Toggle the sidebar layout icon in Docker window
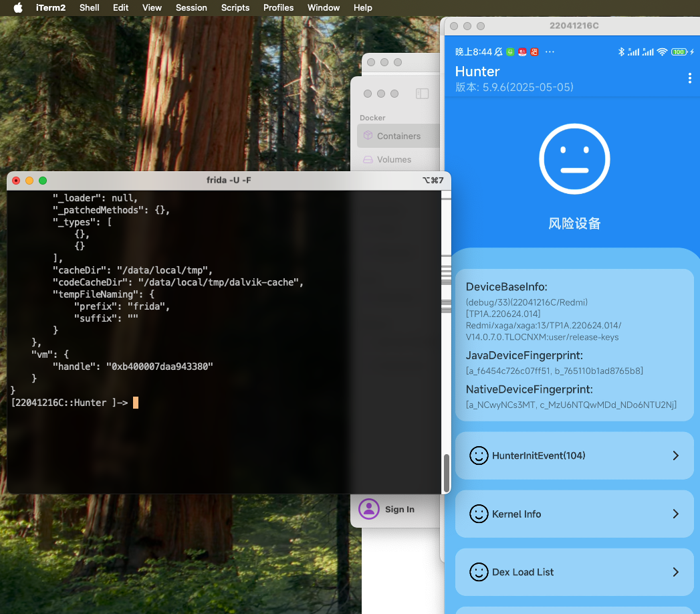This screenshot has width=700, height=614. 422,94
